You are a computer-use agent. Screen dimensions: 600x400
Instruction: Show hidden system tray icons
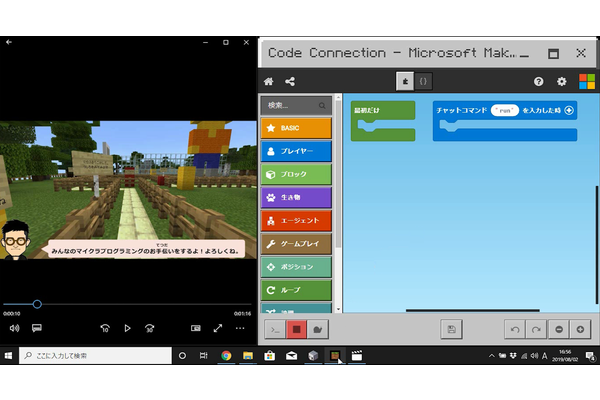tap(492, 356)
